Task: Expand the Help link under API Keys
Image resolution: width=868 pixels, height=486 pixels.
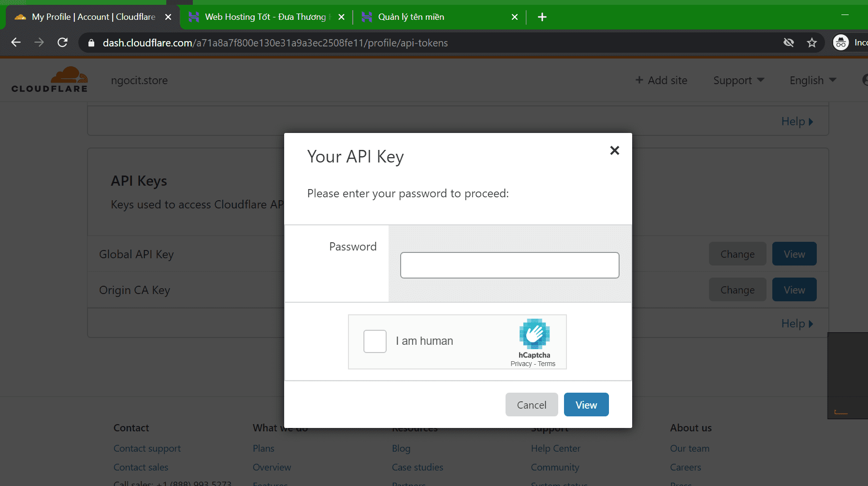Action: pos(797,324)
